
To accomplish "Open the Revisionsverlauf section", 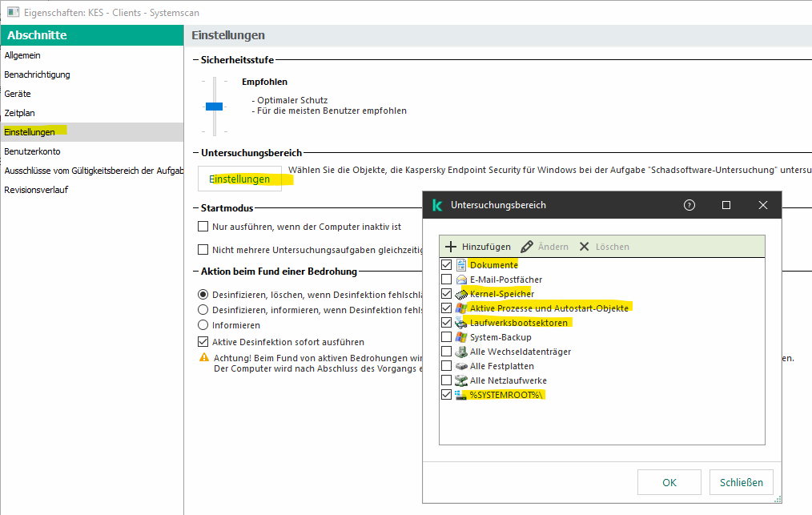I will click(x=35, y=190).
